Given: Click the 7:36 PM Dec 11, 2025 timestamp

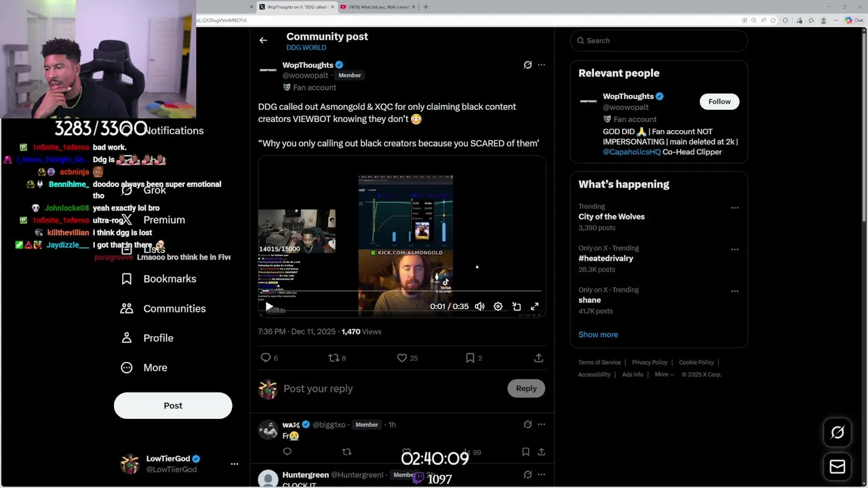Looking at the screenshot, I should [x=296, y=331].
